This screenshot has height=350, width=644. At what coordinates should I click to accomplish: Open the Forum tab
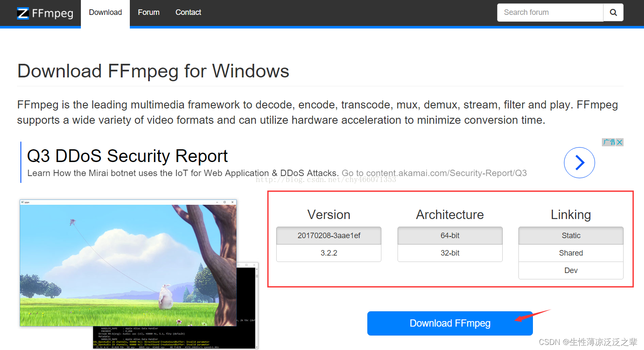pos(149,13)
